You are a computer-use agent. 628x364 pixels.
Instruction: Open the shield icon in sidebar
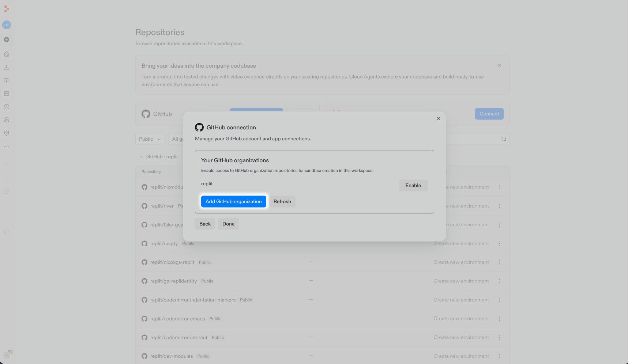(7, 133)
